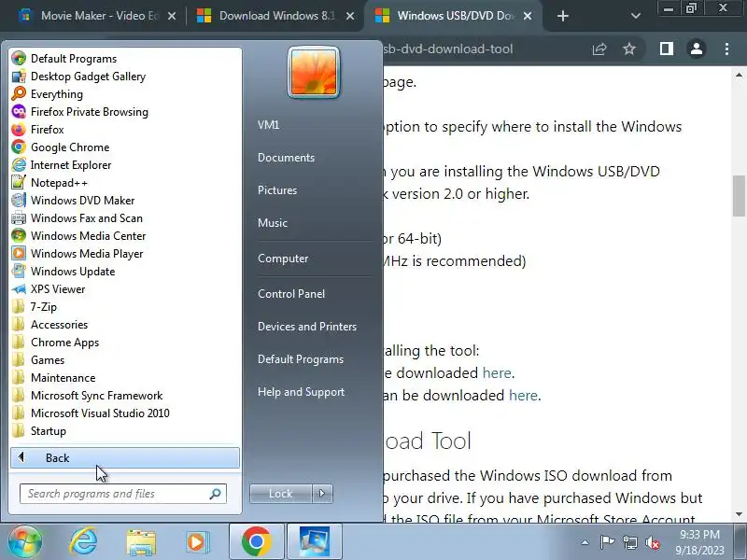Open the VM1 user folder

click(268, 125)
